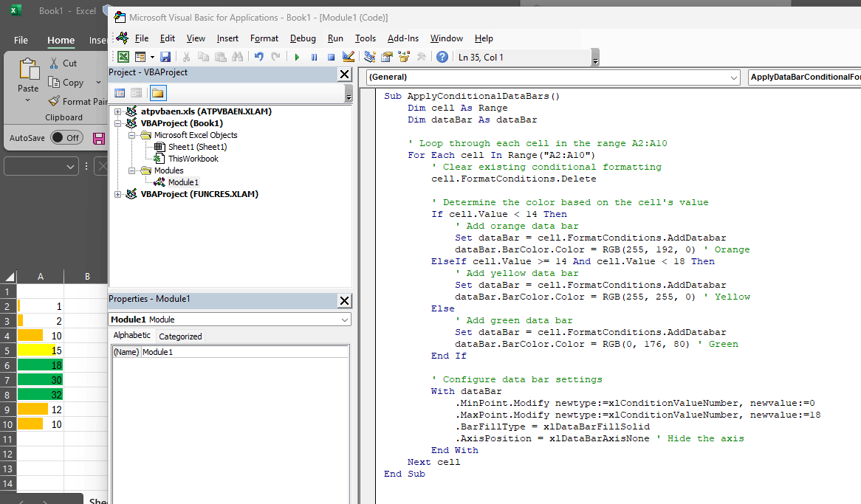Viewport: 861px width, 504px height.
Task: Open the Object Browser icon
Action: click(x=404, y=57)
